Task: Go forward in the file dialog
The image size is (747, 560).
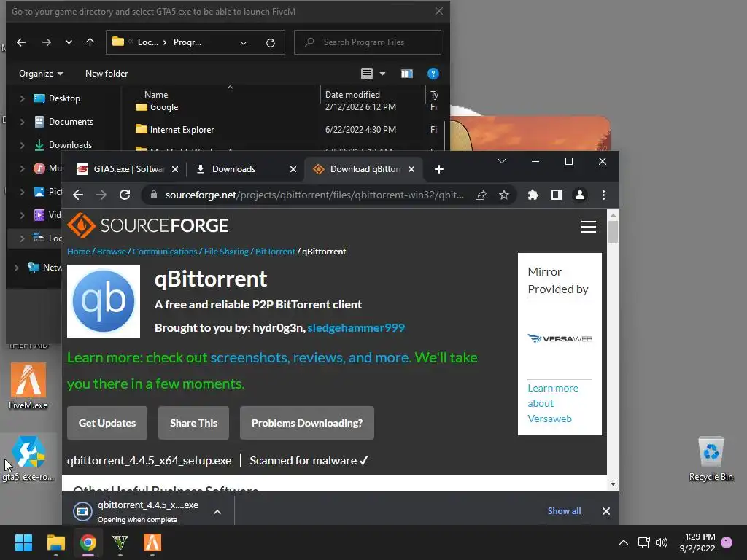Action: pyautogui.click(x=46, y=42)
